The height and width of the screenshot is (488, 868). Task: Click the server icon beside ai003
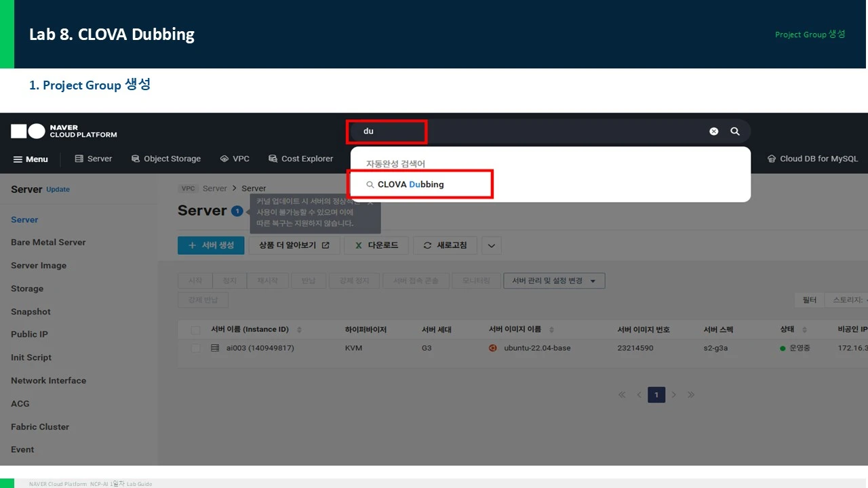click(215, 348)
